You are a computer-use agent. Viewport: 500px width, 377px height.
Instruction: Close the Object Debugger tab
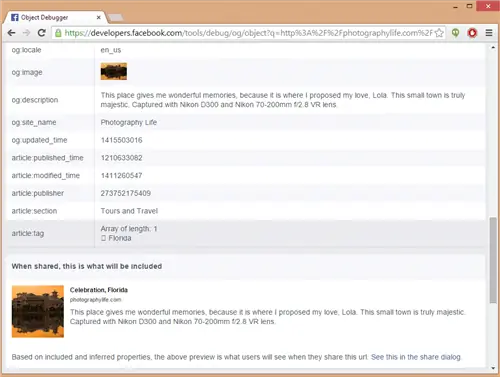click(x=99, y=17)
